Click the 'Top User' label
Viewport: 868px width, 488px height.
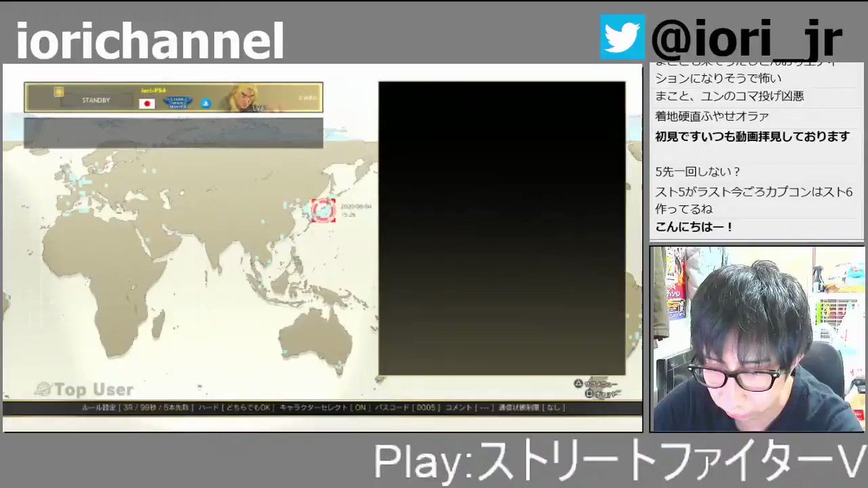click(94, 390)
